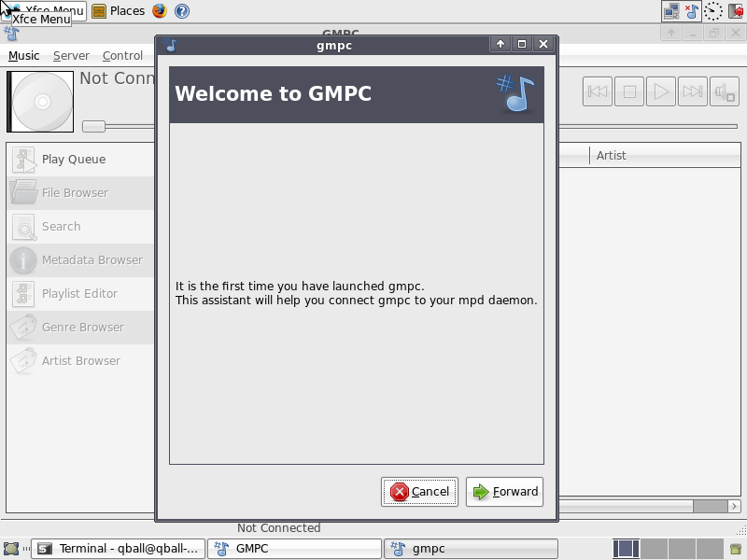Select Metadata Browser in the sidebar
This screenshot has height=560, width=747.
(80, 260)
